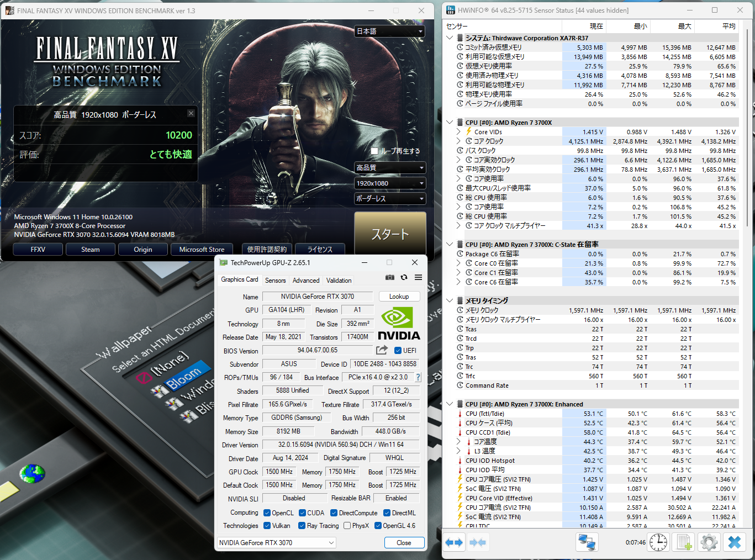Open the GPU-Z hamburger menu
The height and width of the screenshot is (560, 755).
418,277
